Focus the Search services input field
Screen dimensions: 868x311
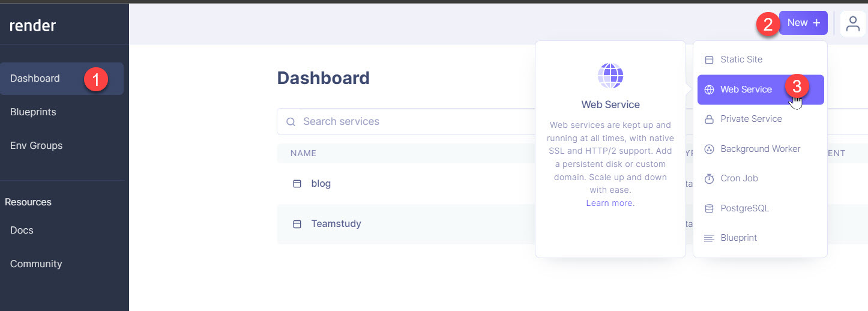408,122
